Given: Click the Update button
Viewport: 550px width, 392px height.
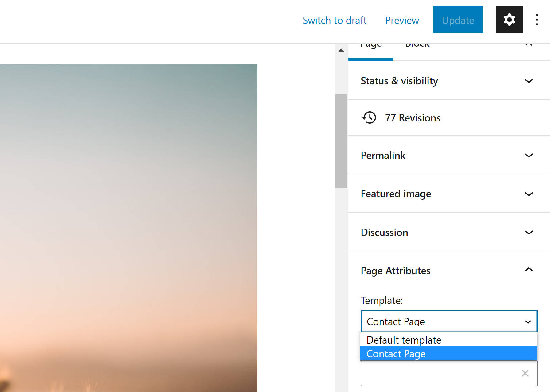Looking at the screenshot, I should tap(458, 20).
